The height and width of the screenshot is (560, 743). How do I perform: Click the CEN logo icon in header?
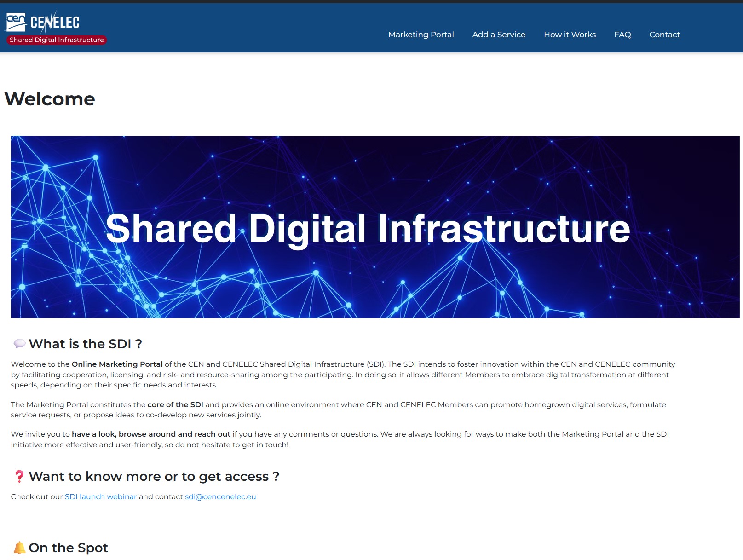pos(16,22)
